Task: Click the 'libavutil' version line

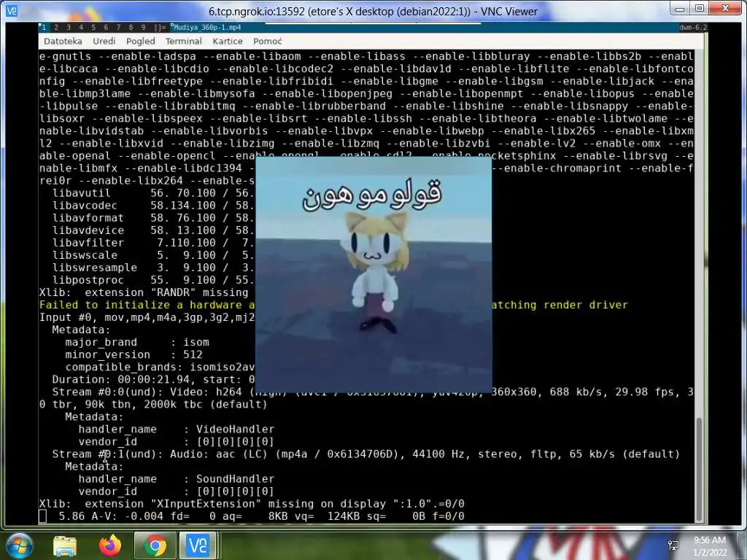Action: (x=153, y=192)
